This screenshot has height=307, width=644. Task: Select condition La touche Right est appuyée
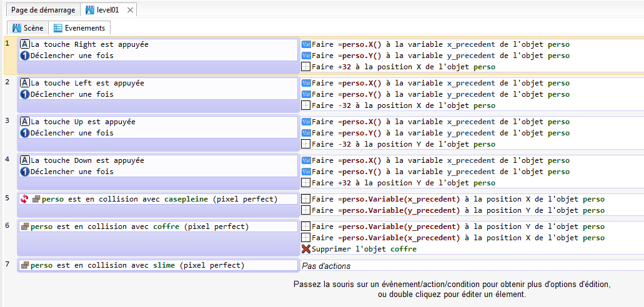(89, 44)
